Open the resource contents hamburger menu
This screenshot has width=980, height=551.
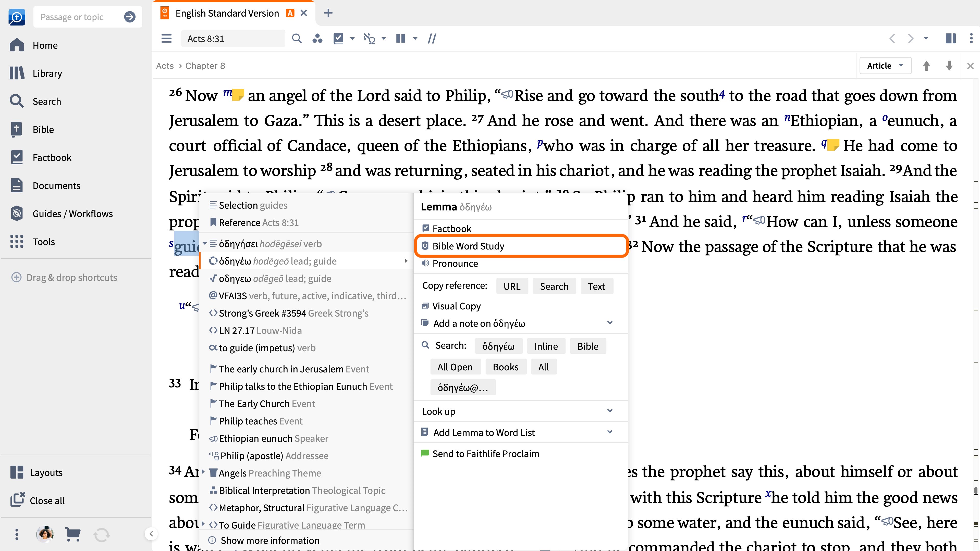pyautogui.click(x=166, y=39)
